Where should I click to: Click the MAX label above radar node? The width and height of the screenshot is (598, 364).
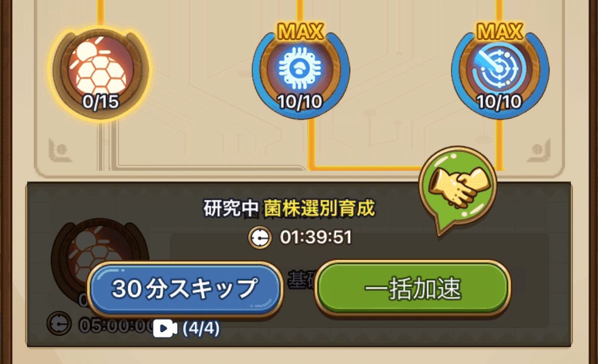(x=500, y=31)
